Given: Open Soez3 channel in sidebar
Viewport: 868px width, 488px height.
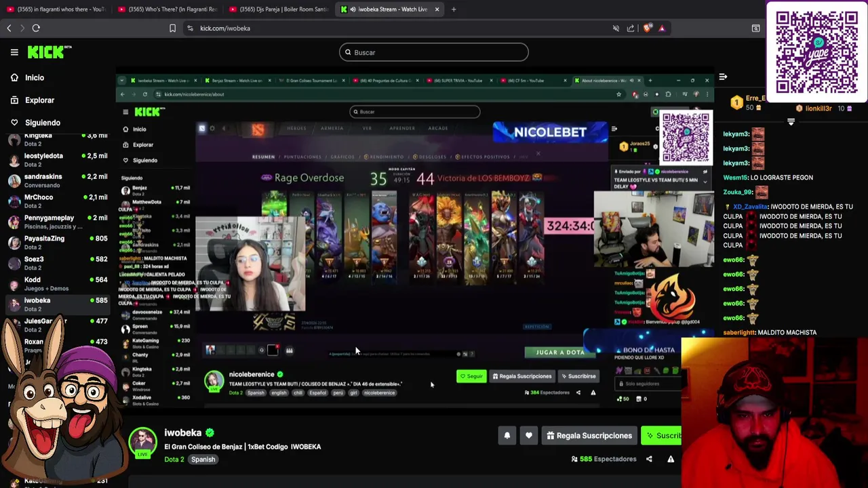Looking at the screenshot, I should [x=58, y=263].
